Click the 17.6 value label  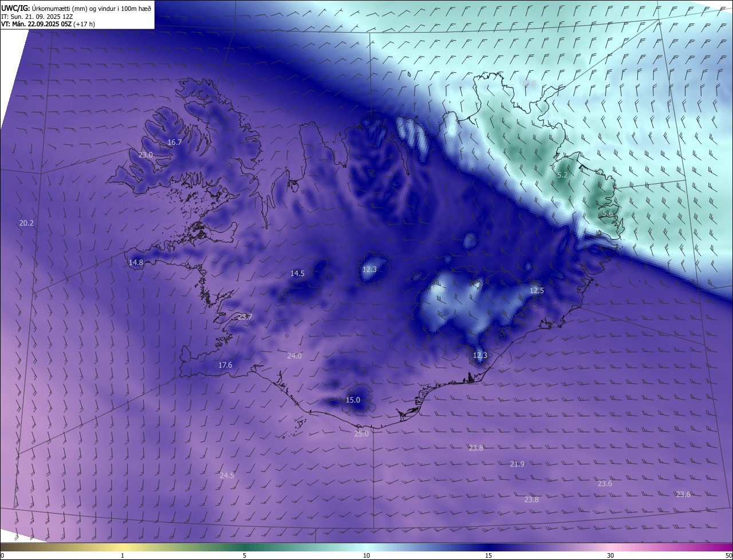tap(225, 365)
